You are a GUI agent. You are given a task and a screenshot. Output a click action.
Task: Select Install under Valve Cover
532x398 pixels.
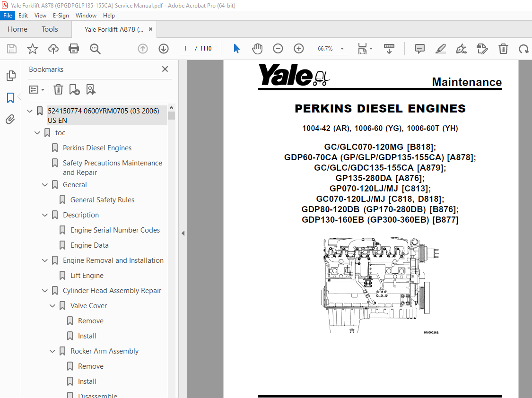tap(87, 336)
